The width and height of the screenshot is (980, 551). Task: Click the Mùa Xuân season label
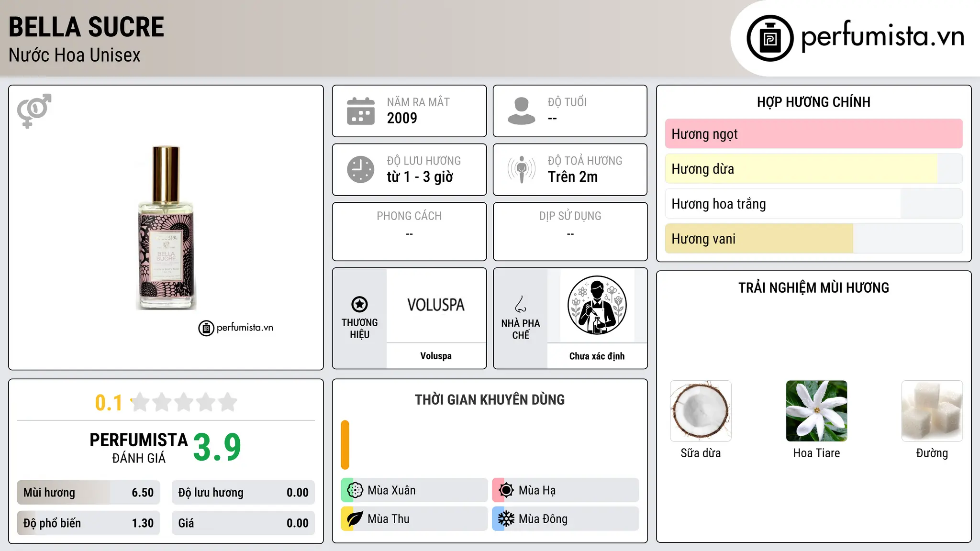[391, 490]
